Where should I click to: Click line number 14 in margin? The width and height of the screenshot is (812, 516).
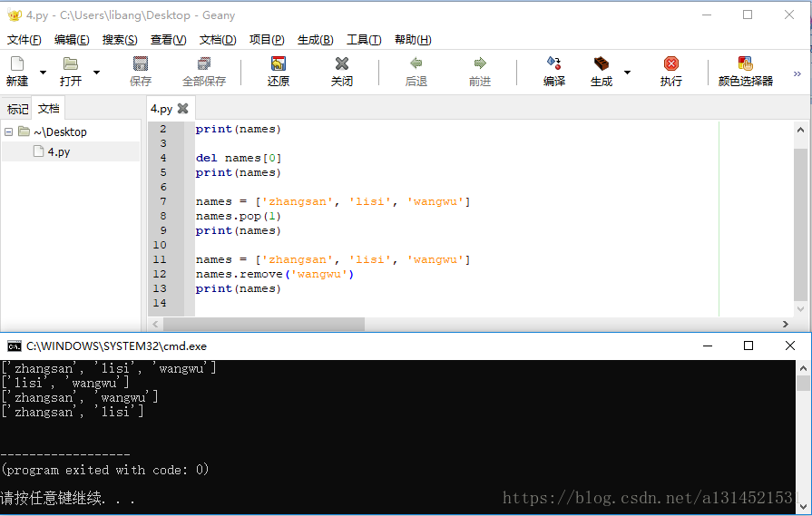click(x=160, y=303)
